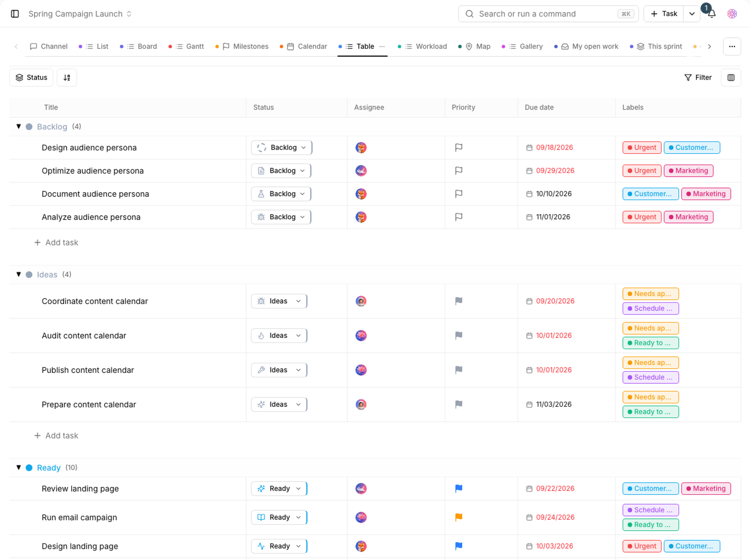Viewport: 750px width, 560px height.
Task: Open the notifications bell
Action: 712,14
